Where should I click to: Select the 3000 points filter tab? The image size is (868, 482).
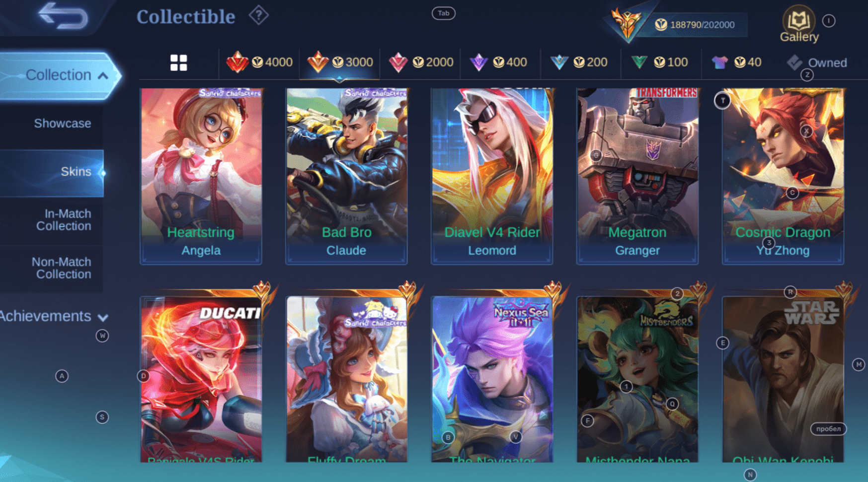[x=340, y=63]
